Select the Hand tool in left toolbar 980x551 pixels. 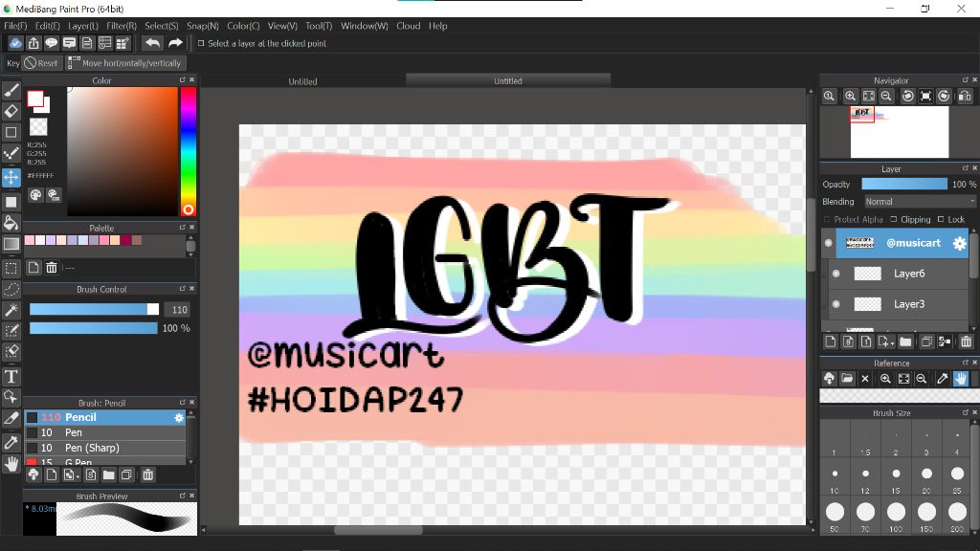pyautogui.click(x=11, y=464)
